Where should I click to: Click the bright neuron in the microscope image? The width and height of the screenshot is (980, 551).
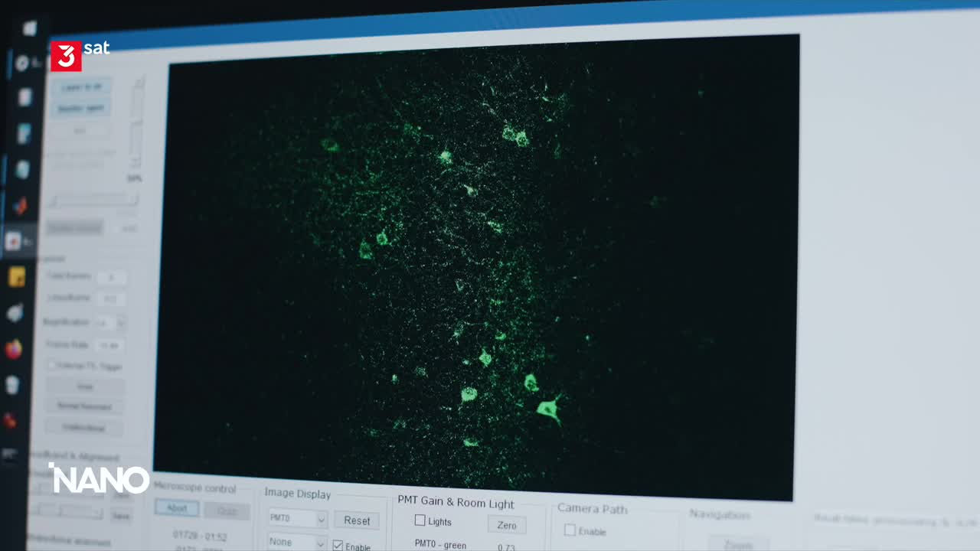(x=548, y=409)
